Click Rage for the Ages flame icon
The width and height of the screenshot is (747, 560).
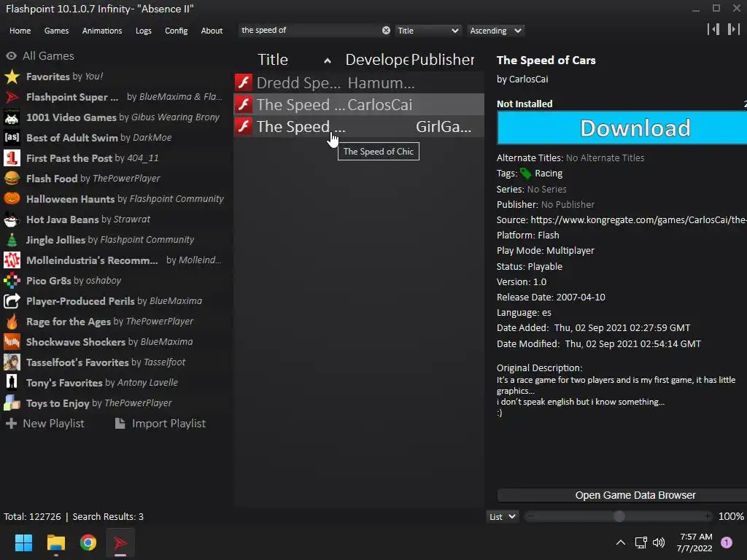[x=12, y=322]
